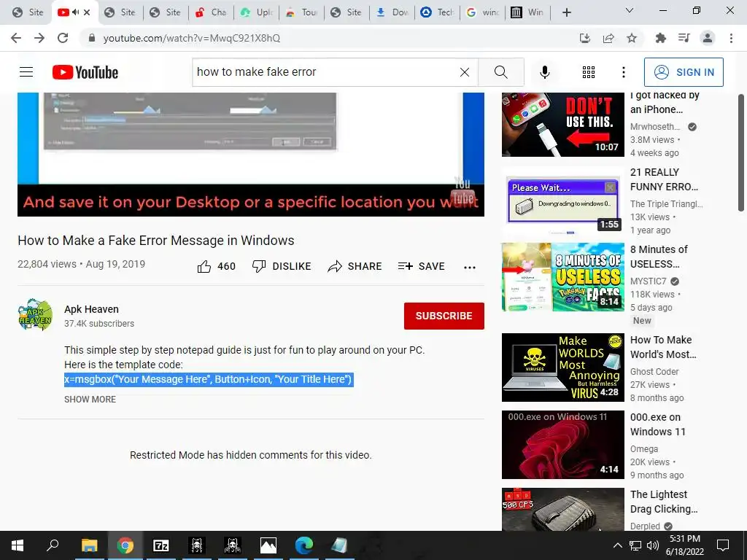Subscribe to Apk Heaven
Image resolution: width=747 pixels, height=560 pixels.
tap(444, 316)
